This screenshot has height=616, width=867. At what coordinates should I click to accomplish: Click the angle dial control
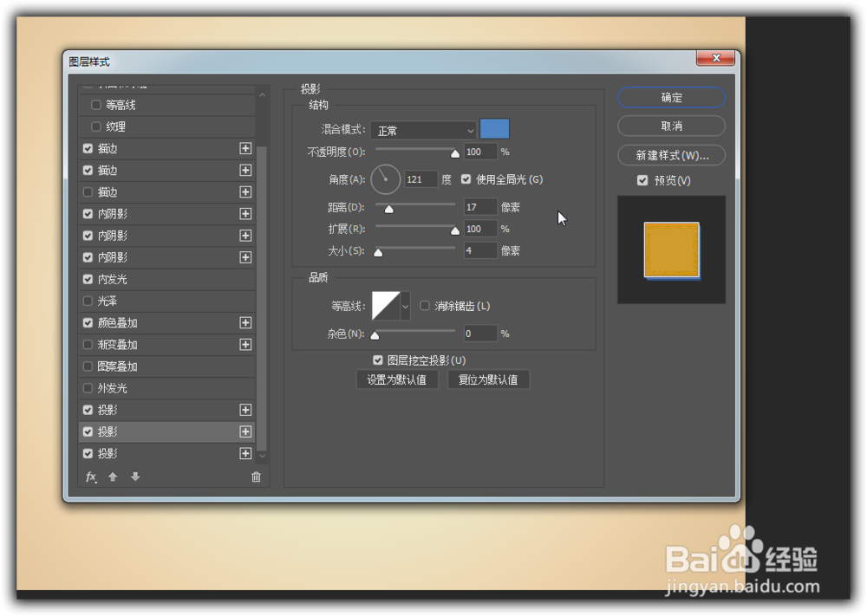[386, 179]
